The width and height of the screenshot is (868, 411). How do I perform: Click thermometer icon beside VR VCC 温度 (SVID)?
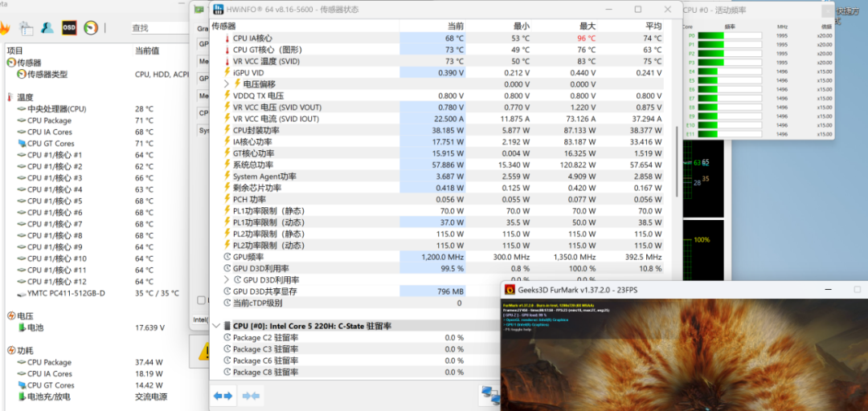[227, 61]
